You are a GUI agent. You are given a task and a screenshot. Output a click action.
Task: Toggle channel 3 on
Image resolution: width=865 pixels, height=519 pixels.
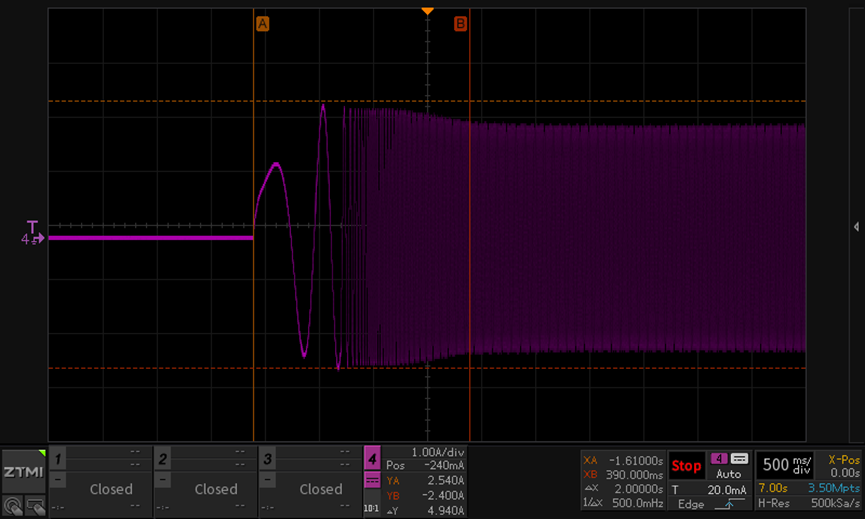(267, 459)
